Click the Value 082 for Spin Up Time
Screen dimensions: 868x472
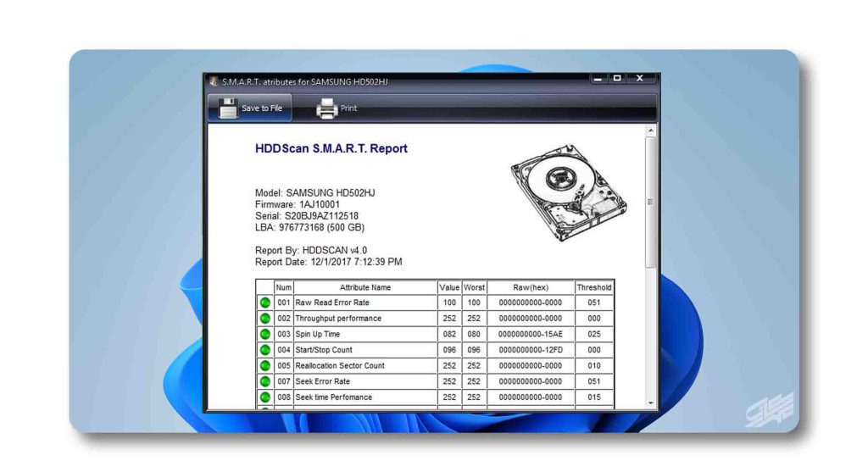coord(449,334)
